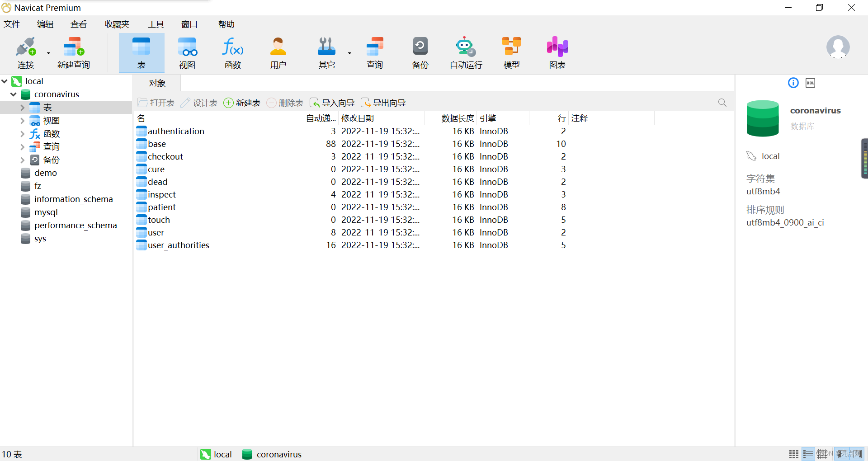Click coronavirus in the status bar
The image size is (868, 461).
click(272, 454)
